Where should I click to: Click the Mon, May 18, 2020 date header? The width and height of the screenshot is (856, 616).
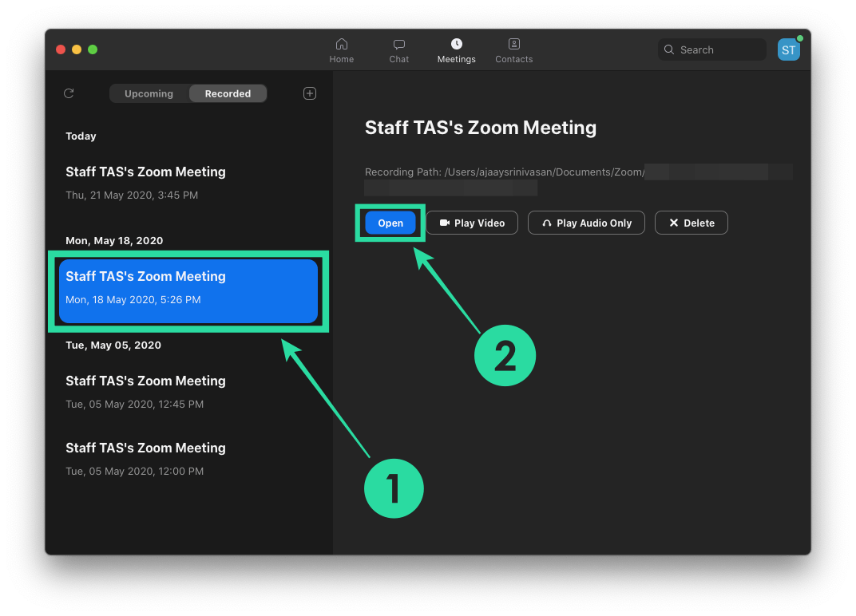pos(114,241)
